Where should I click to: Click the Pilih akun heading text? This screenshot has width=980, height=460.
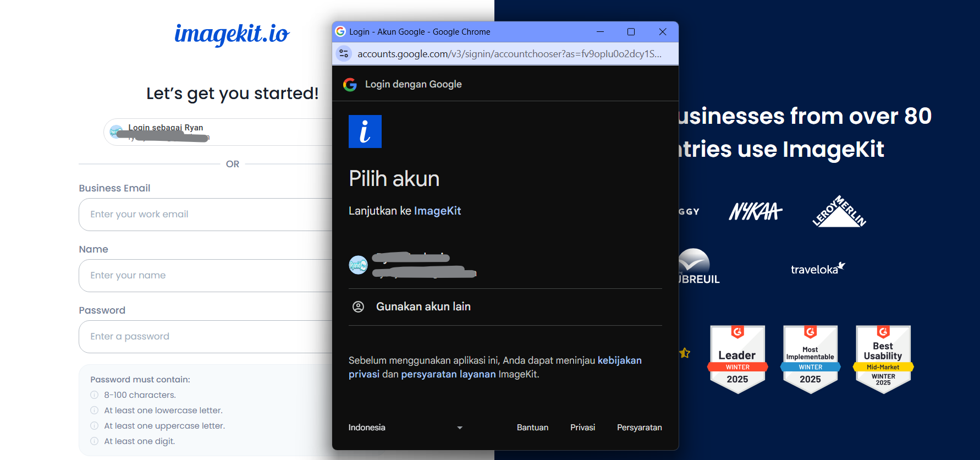[394, 179]
